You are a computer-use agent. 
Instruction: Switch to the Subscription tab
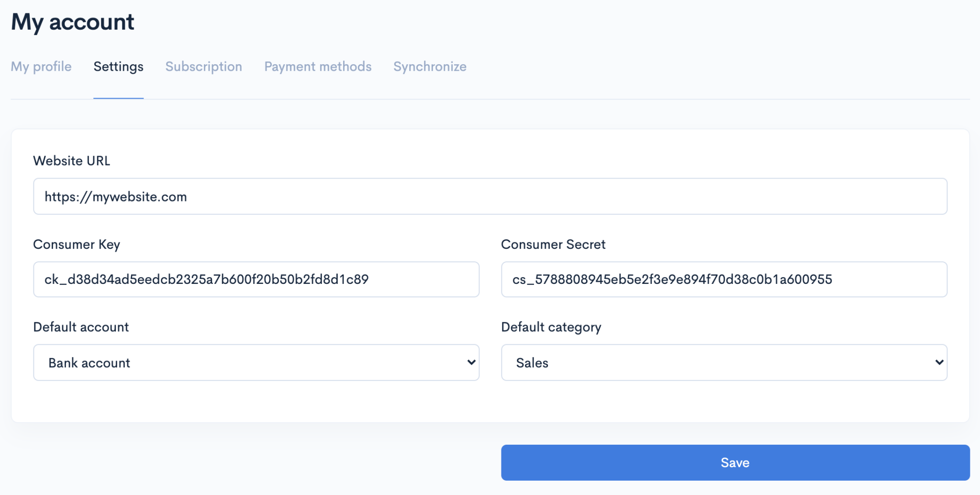pyautogui.click(x=204, y=67)
